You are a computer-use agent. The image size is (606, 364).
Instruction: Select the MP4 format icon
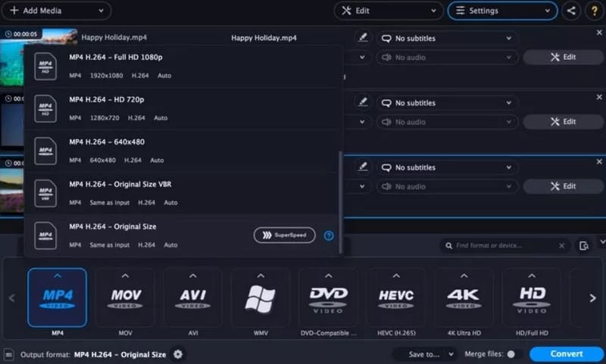(57, 297)
